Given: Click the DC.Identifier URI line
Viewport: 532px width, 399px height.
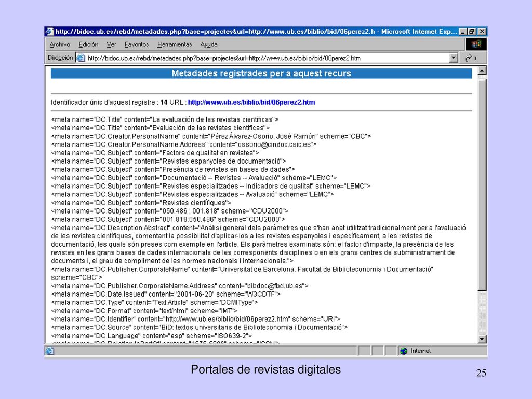Looking at the screenshot, I should 196,319.
